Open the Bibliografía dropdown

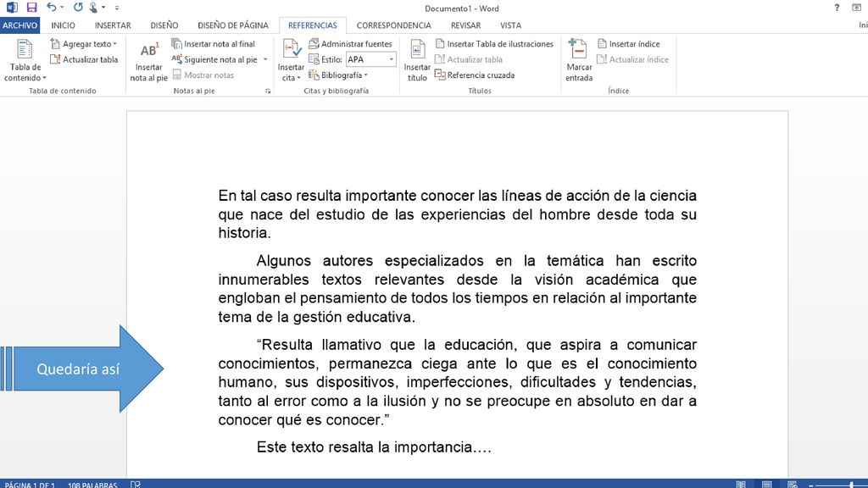[x=338, y=75]
